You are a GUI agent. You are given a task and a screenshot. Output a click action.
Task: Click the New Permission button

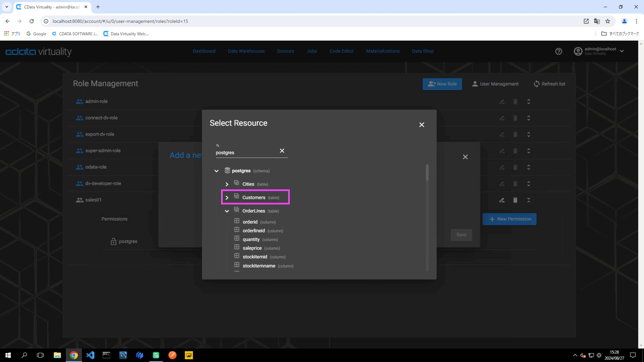coord(509,219)
